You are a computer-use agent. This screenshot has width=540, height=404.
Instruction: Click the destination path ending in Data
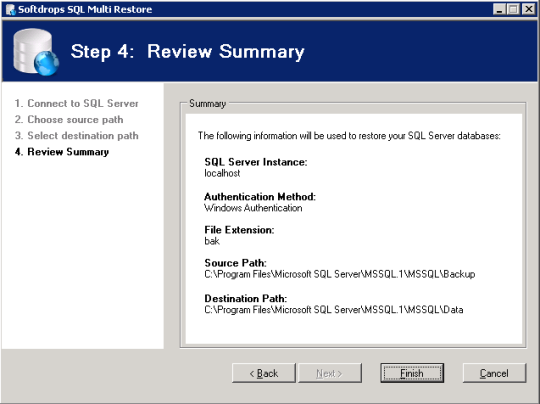334,310
